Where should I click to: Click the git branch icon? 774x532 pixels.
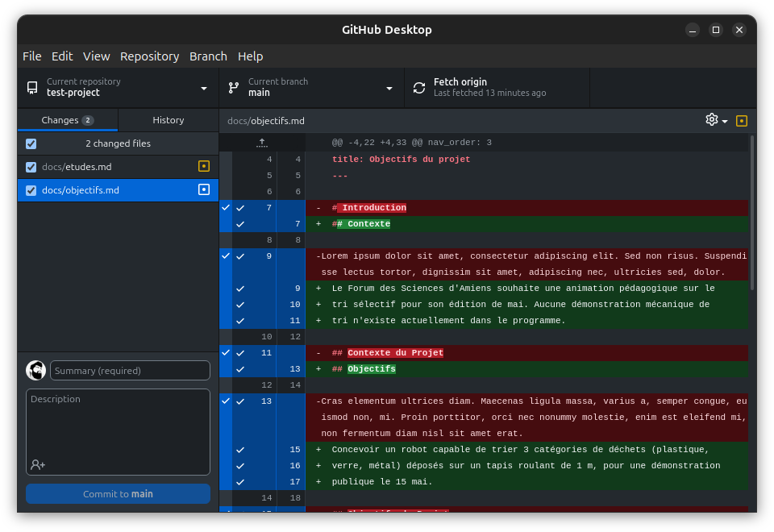pyautogui.click(x=234, y=88)
